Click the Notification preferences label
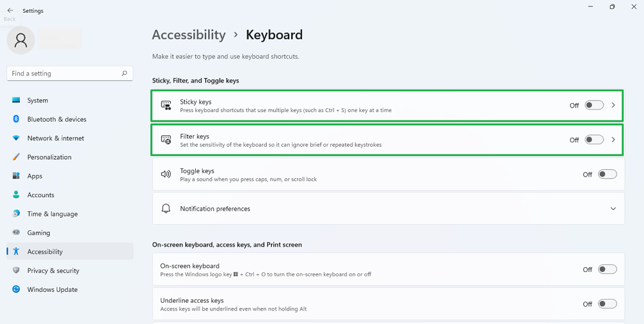 point(215,209)
